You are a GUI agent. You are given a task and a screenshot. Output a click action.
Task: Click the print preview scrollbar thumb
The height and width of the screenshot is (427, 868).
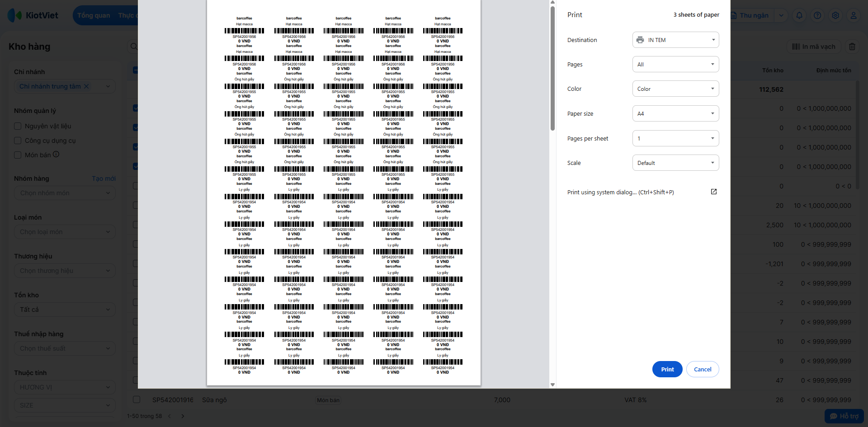click(x=552, y=68)
